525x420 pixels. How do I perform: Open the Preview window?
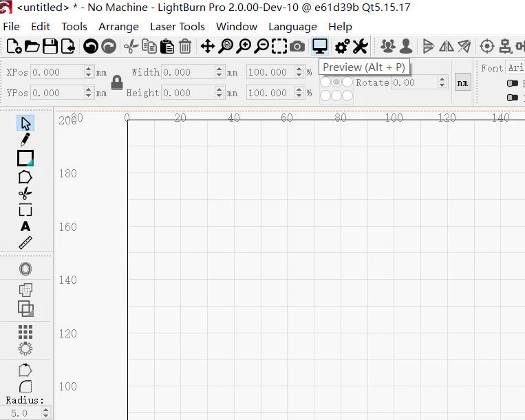pos(319,46)
